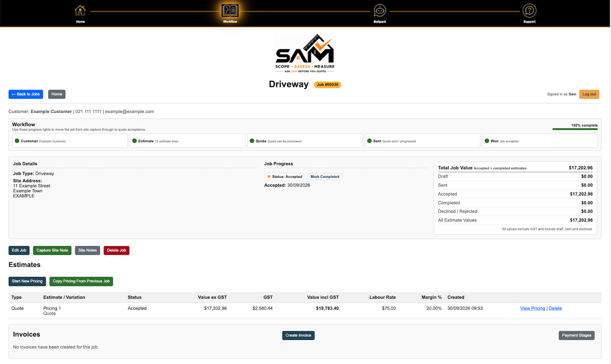Create Invoice for this job
Viewport: 611px width, 364px height.
(x=298, y=335)
